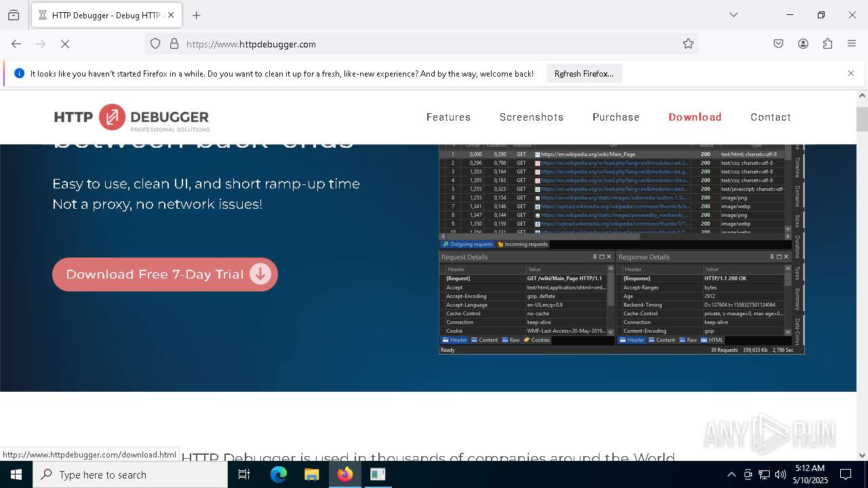Show hidden system tray icons
Screen dimensions: 868x488
[731, 474]
